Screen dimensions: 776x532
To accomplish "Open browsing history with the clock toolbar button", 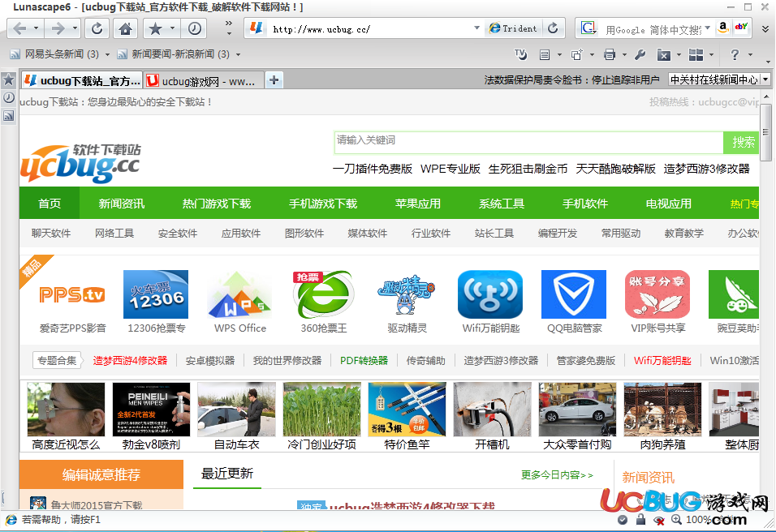I will click(195, 28).
